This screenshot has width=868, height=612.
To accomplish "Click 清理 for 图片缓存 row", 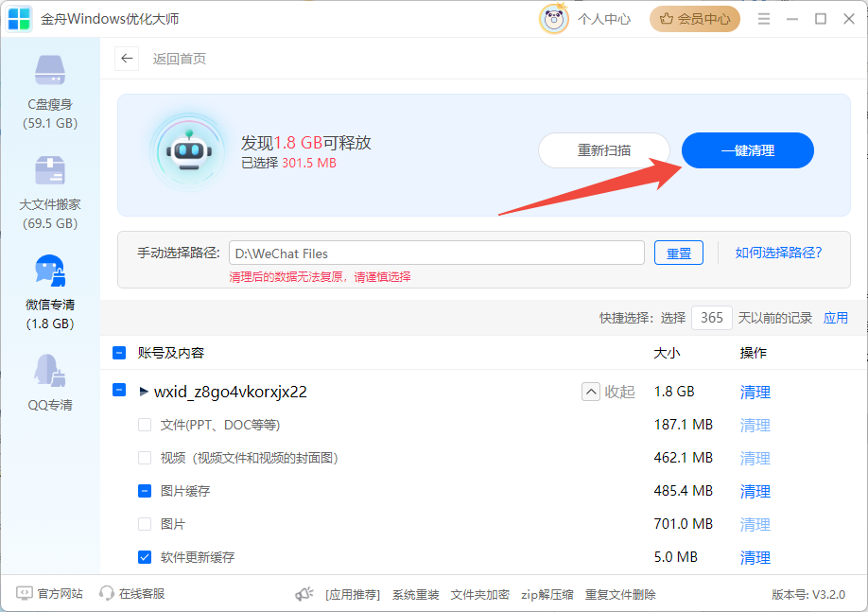I will [x=755, y=491].
